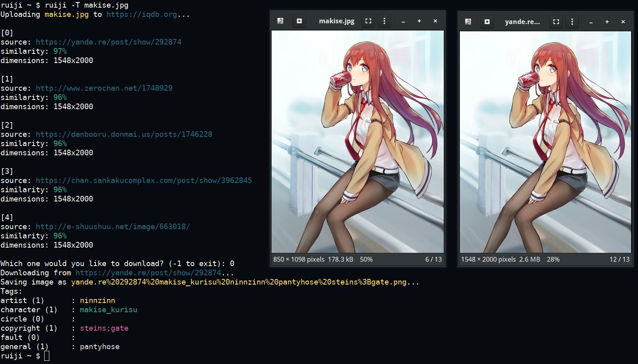Open the chan.sankakucomplex.com source link
This screenshot has height=364, width=638.
pyautogui.click(x=144, y=181)
